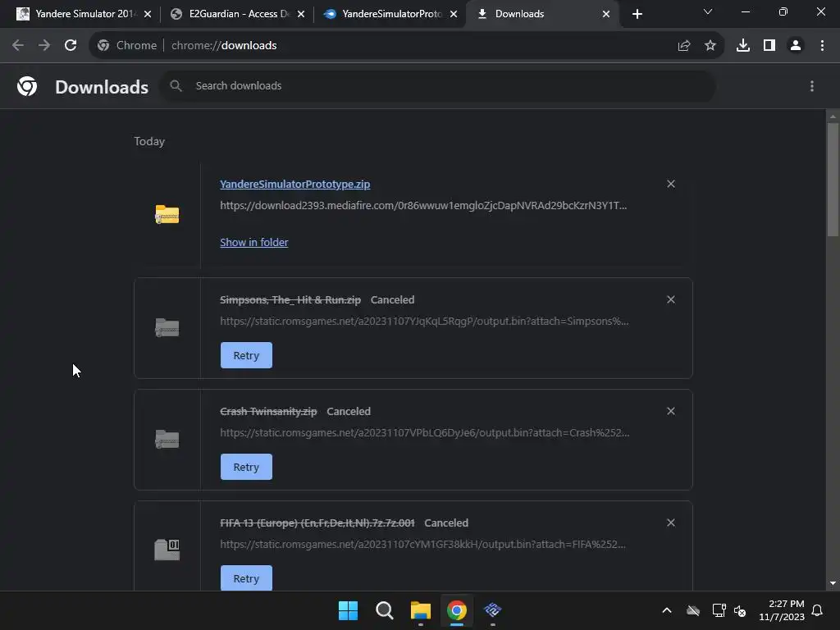Click the Crash Twinsanity romsgames.net URL text
Image resolution: width=840 pixels, height=630 pixels.
click(x=425, y=432)
